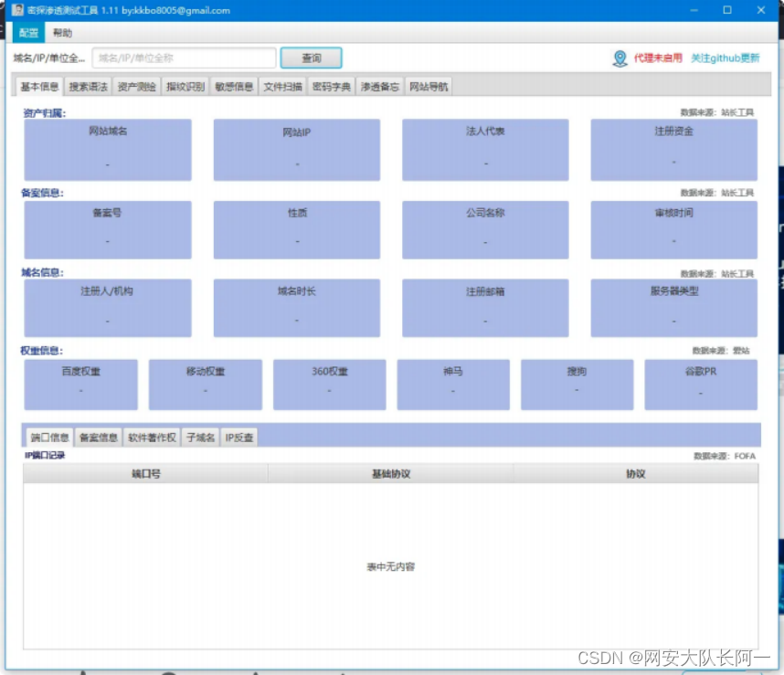Open the 帮助 menu
The height and width of the screenshot is (675, 784).
62,33
